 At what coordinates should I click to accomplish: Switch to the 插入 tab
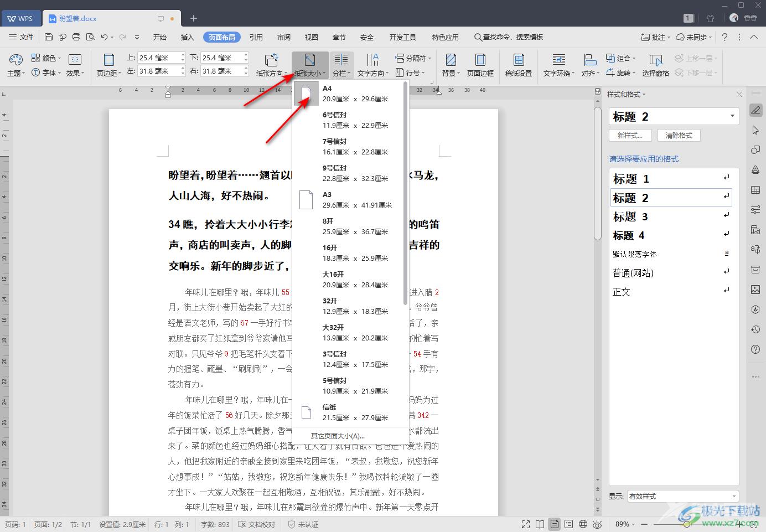pyautogui.click(x=188, y=37)
